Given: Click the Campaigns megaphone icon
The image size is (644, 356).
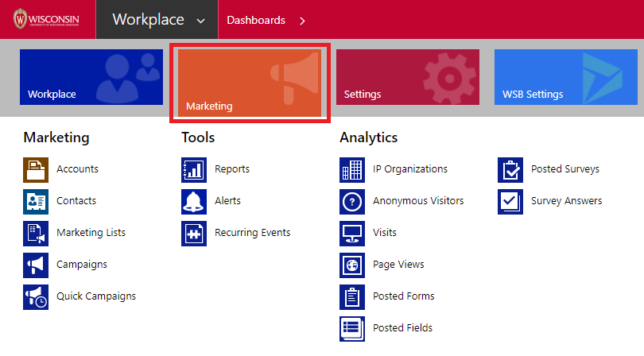Looking at the screenshot, I should [x=36, y=265].
